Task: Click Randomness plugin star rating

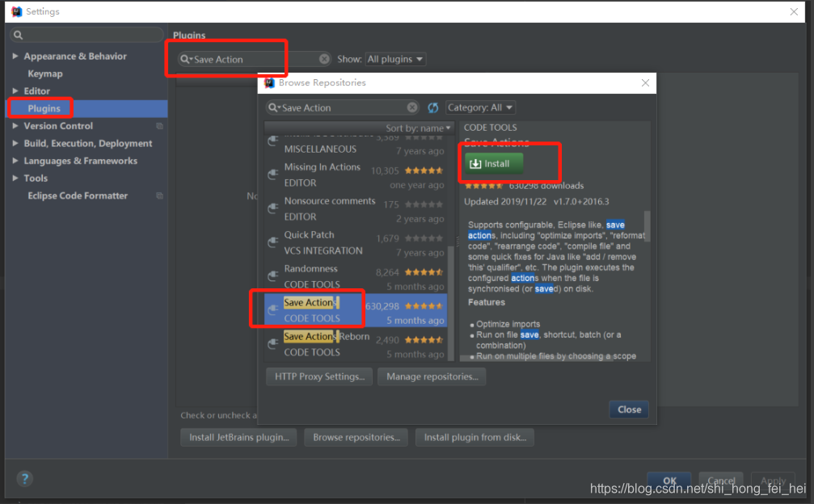Action: coord(424,272)
